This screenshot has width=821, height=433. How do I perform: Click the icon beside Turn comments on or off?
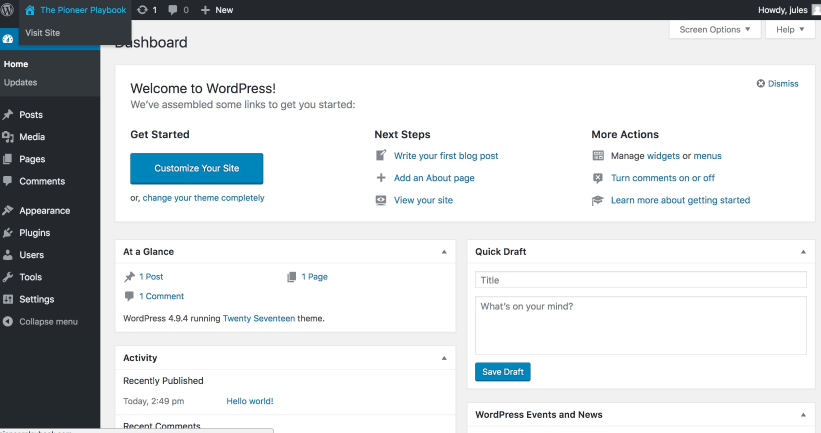pos(597,178)
